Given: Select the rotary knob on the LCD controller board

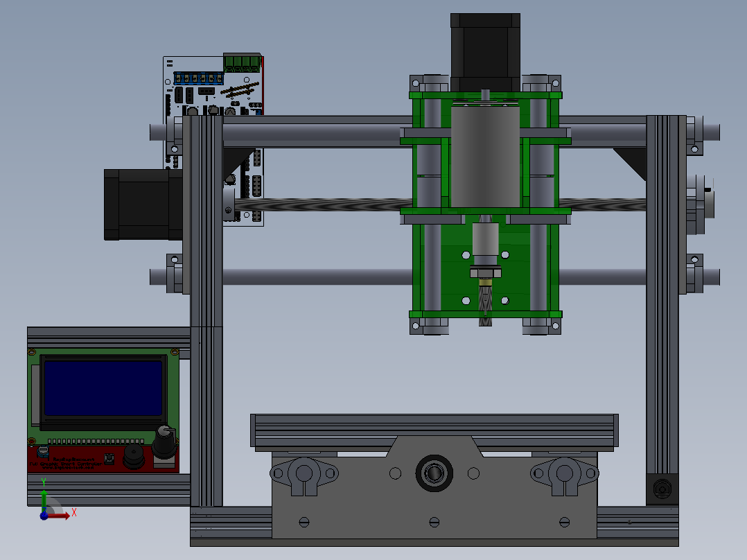Looking at the screenshot, I should (164, 441).
